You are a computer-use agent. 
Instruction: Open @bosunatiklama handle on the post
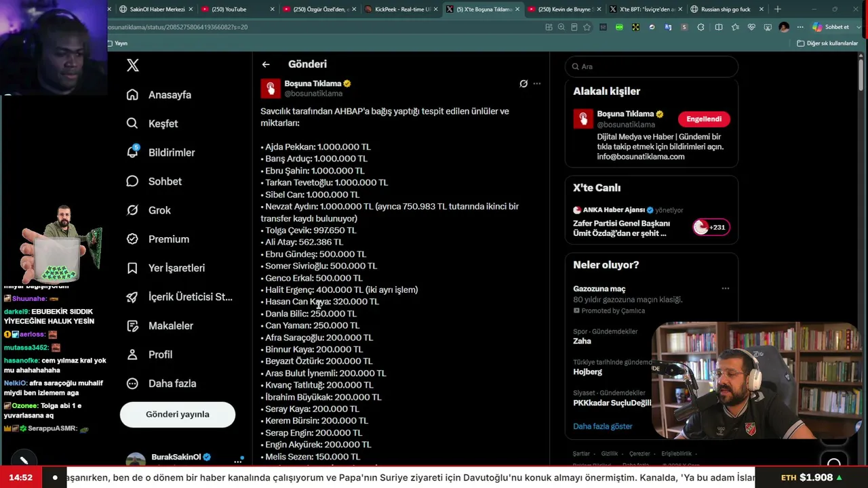[313, 94]
